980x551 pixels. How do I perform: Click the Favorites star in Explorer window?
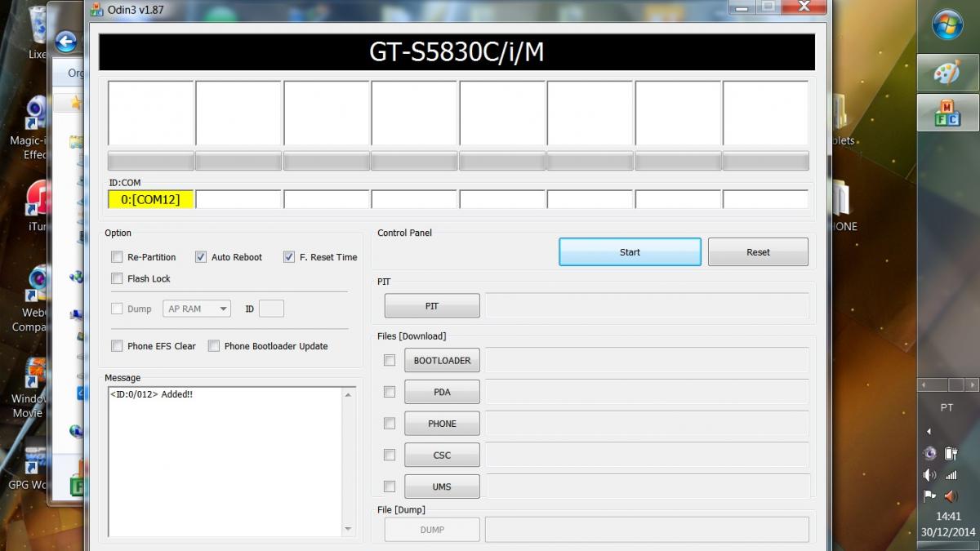76,103
